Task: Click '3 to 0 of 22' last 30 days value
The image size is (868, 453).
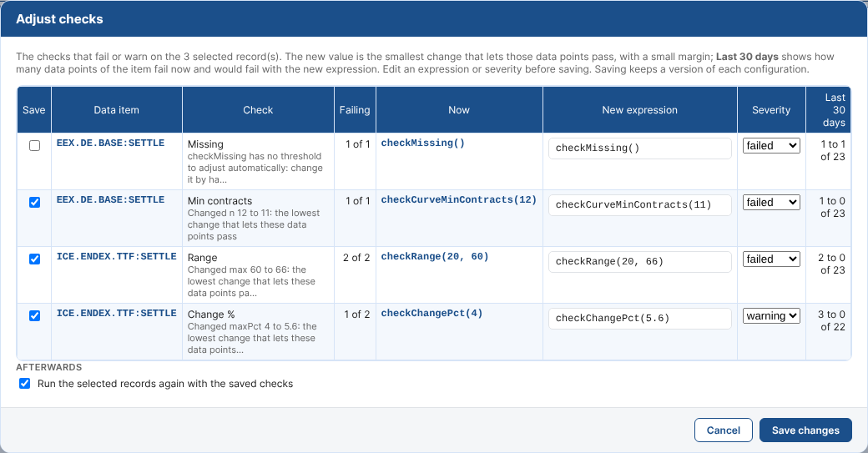Action: pyautogui.click(x=832, y=320)
